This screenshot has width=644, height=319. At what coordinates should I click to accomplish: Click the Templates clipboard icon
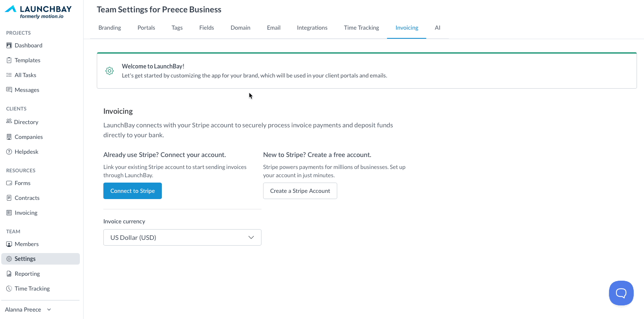(9, 60)
